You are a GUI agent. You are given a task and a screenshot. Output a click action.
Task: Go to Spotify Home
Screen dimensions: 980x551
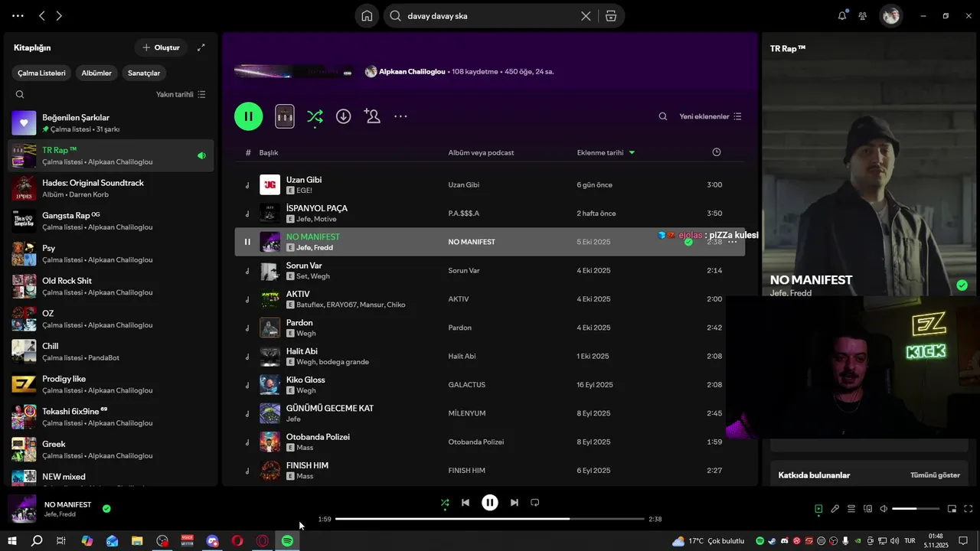coord(367,16)
